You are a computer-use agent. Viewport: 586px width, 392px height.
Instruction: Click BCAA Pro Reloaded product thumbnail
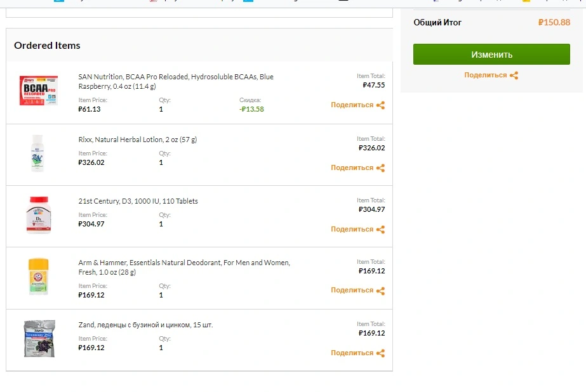point(39,91)
